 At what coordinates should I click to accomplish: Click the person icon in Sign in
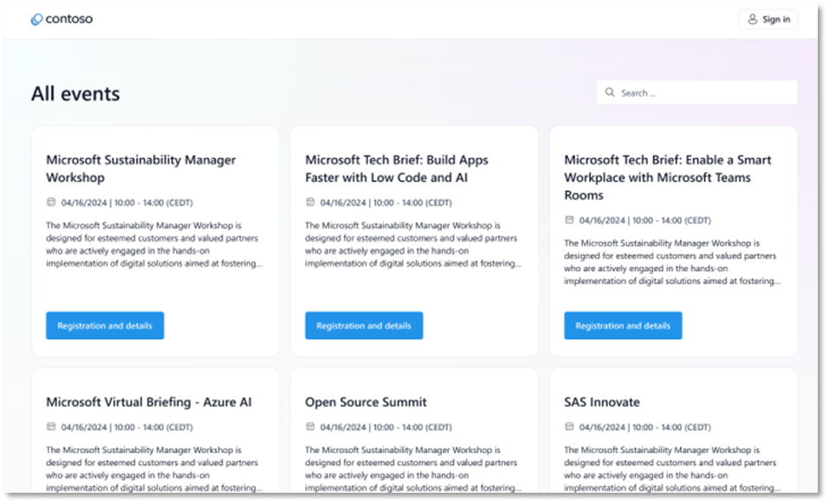pos(753,19)
